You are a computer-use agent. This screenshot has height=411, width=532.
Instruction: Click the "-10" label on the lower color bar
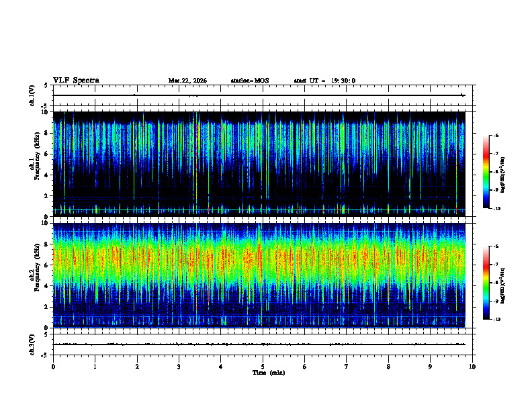pos(497,320)
